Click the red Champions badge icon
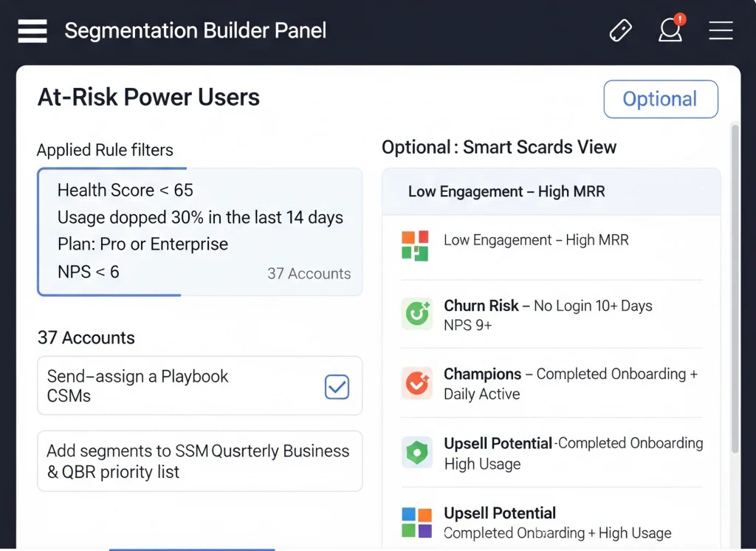 [415, 383]
